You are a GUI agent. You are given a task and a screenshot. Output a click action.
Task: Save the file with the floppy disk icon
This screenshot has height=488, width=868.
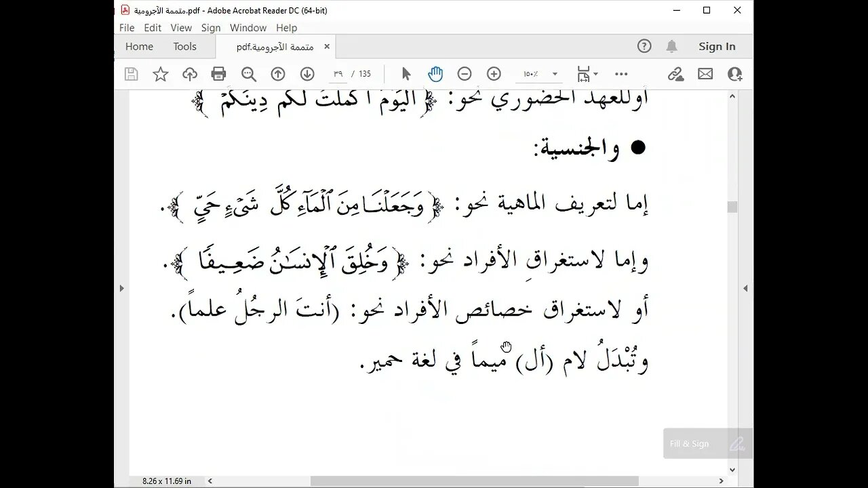click(132, 74)
